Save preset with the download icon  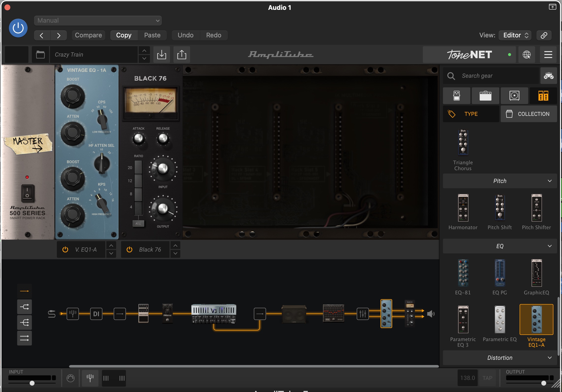pyautogui.click(x=162, y=55)
